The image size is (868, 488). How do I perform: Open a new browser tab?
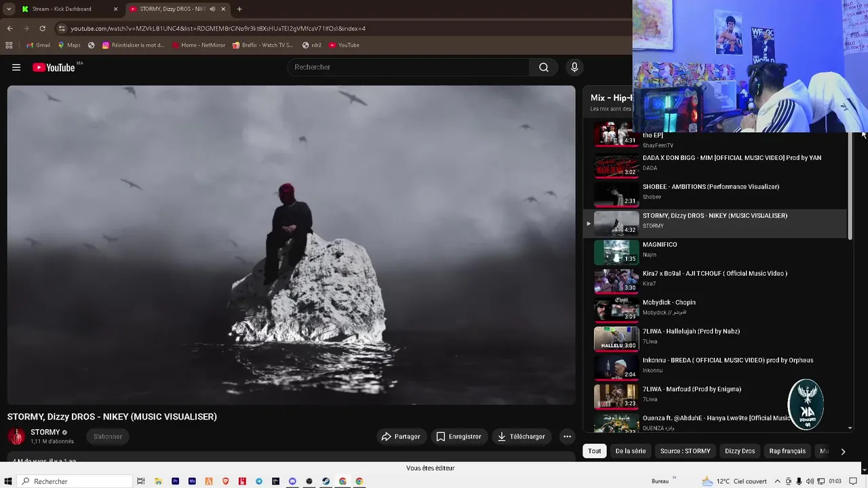[x=239, y=9]
